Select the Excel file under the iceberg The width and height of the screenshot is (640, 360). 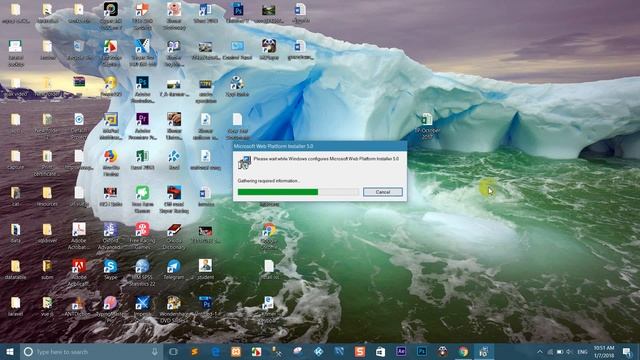pyautogui.click(x=427, y=126)
